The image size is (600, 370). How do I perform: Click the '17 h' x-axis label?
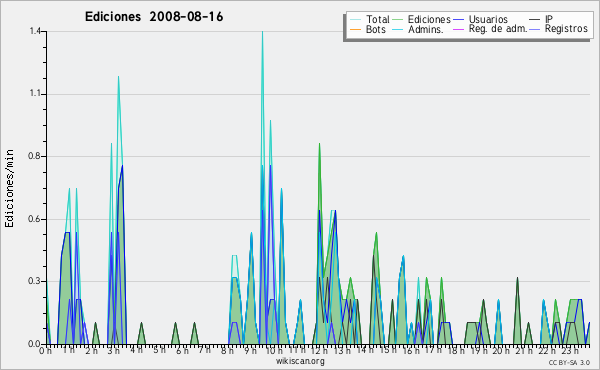433,350
